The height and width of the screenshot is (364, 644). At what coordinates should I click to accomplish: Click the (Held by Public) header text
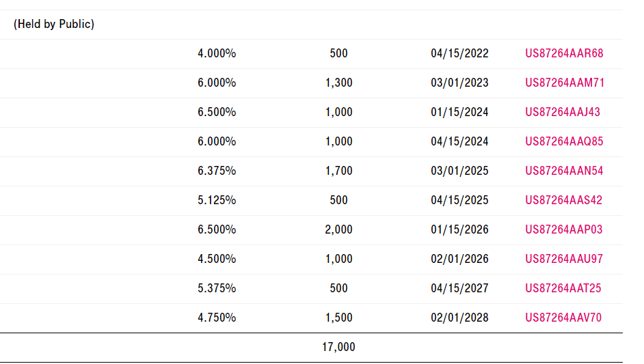(54, 25)
